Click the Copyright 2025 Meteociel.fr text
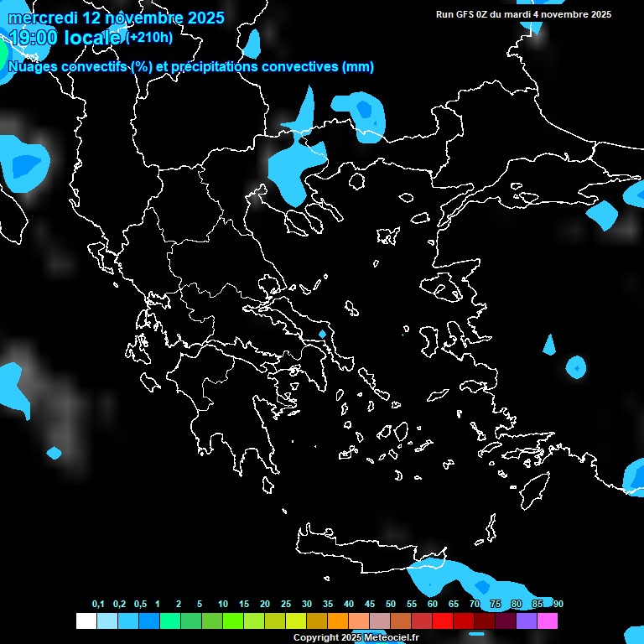 point(356,638)
